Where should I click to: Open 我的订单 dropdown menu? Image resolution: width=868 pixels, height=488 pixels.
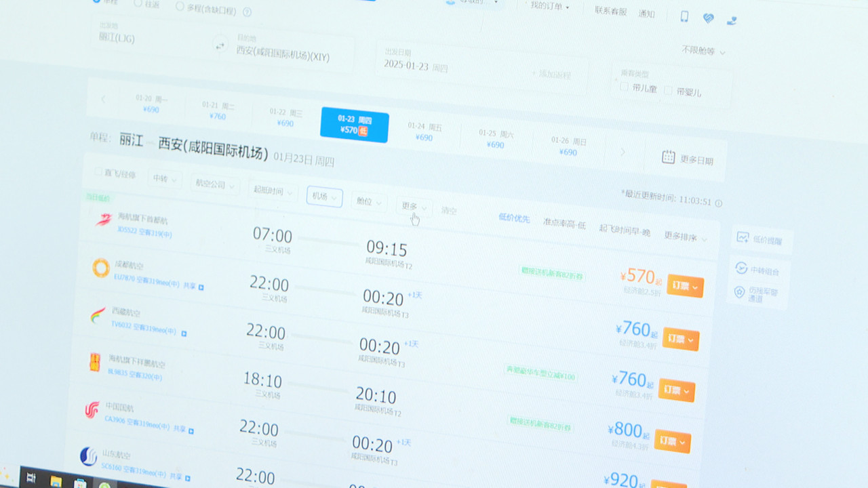pos(550,6)
